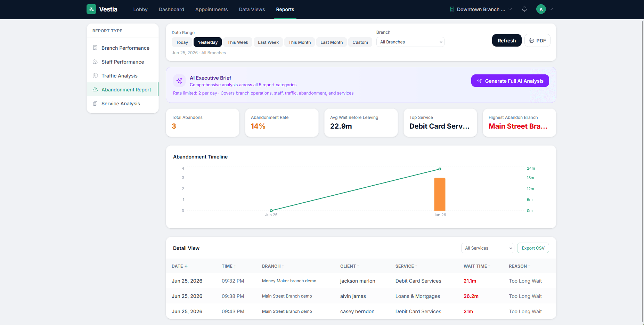Click the user avatar A

click(541, 9)
